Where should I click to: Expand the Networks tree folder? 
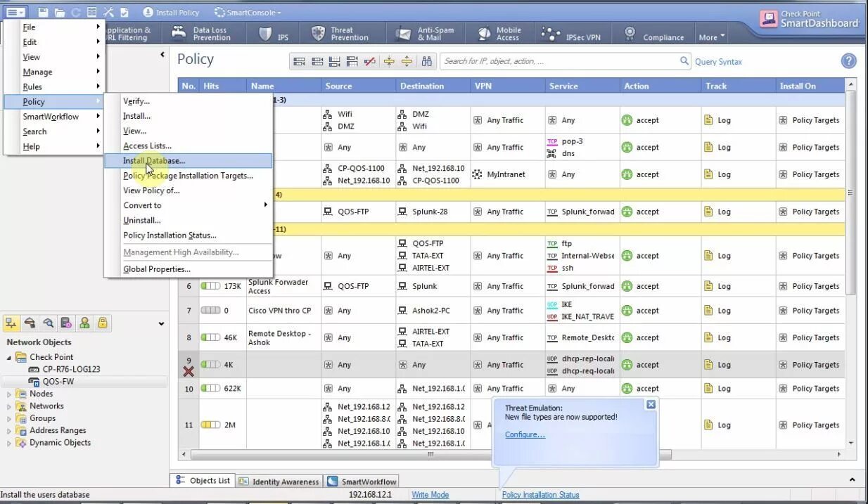(10, 406)
